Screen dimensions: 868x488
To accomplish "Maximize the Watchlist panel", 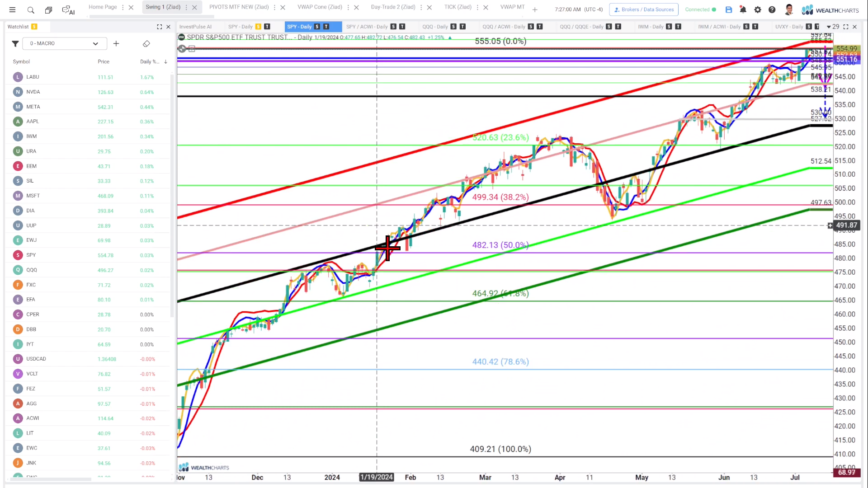I will tap(159, 27).
